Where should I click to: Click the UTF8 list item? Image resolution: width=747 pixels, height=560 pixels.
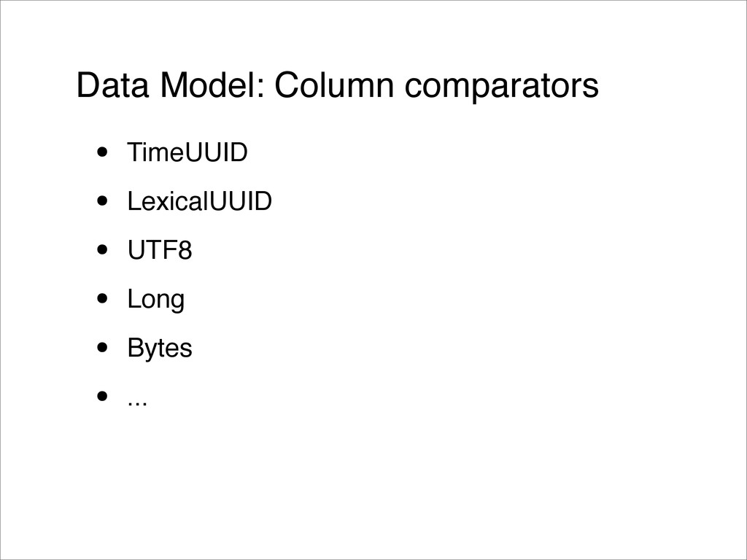pos(160,250)
